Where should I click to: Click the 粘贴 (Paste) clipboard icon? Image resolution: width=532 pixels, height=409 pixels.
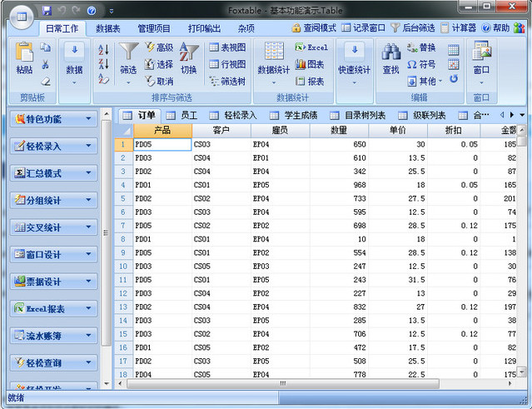24,52
